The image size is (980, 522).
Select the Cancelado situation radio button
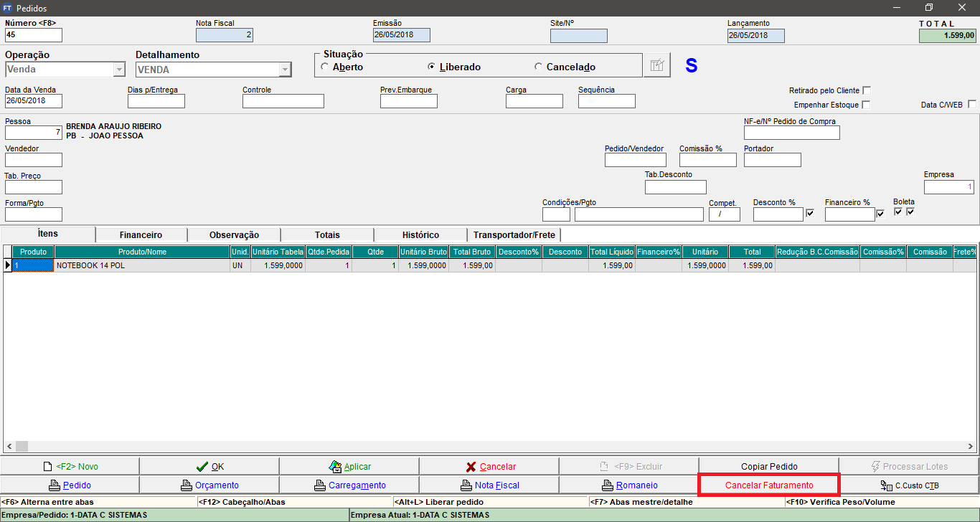click(x=539, y=67)
